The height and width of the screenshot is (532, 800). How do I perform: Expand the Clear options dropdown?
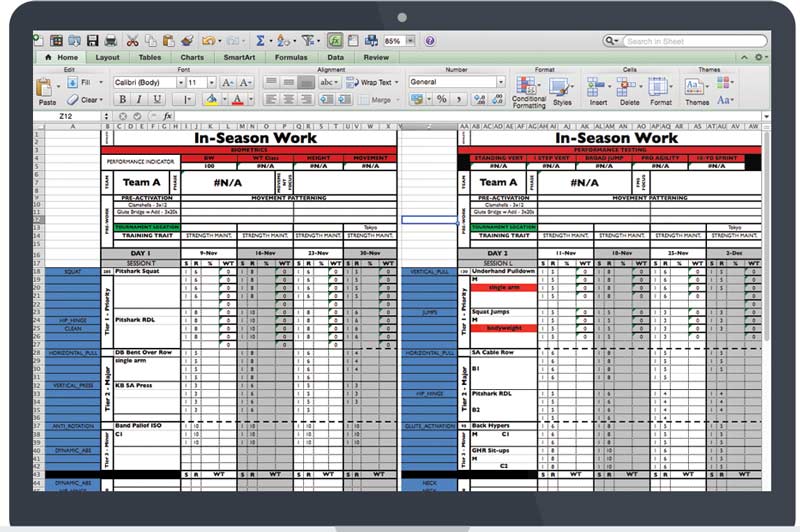coord(102,99)
